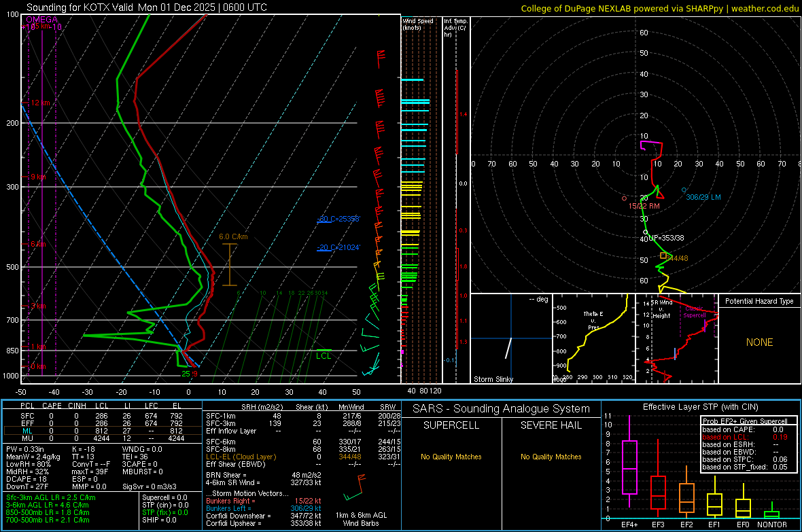Click the 'K = -18' index value
This screenshot has height=532, width=802.
84,449
